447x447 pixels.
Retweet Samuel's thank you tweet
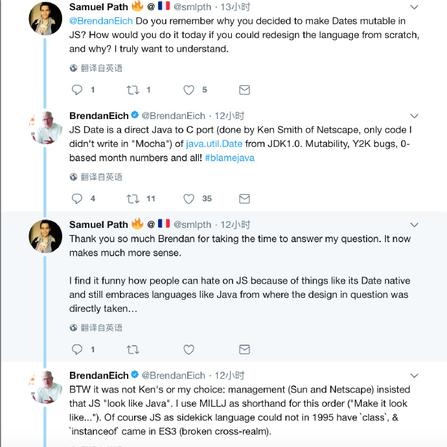pyautogui.click(x=133, y=349)
